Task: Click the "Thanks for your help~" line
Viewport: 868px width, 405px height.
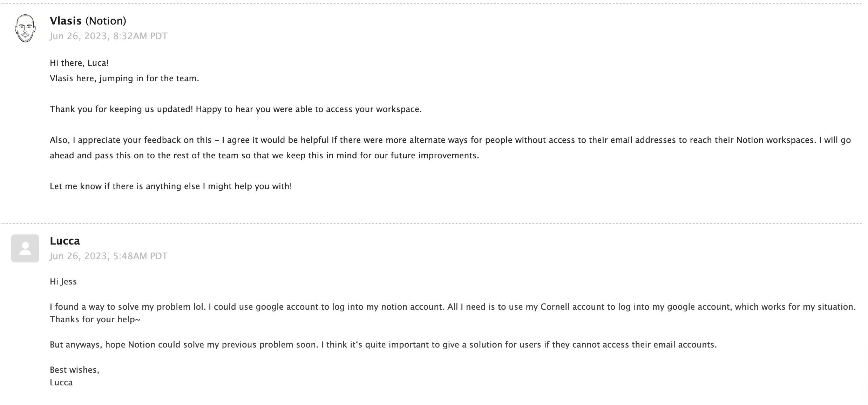Action: point(95,320)
